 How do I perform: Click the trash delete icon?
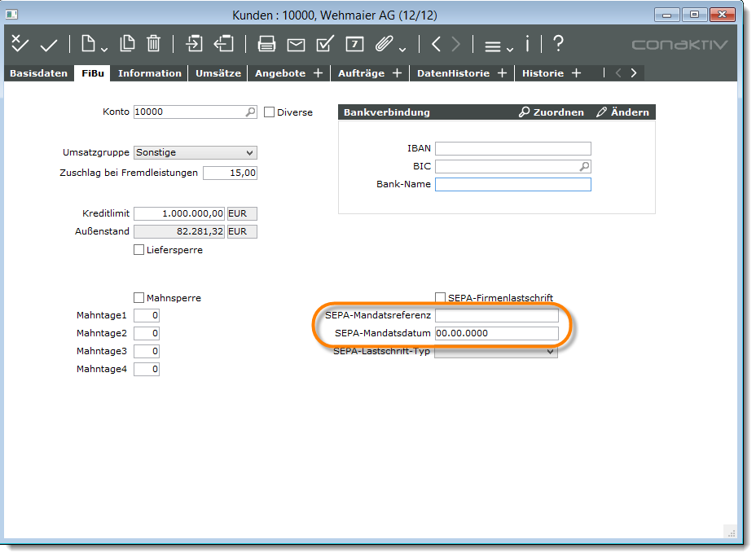154,44
